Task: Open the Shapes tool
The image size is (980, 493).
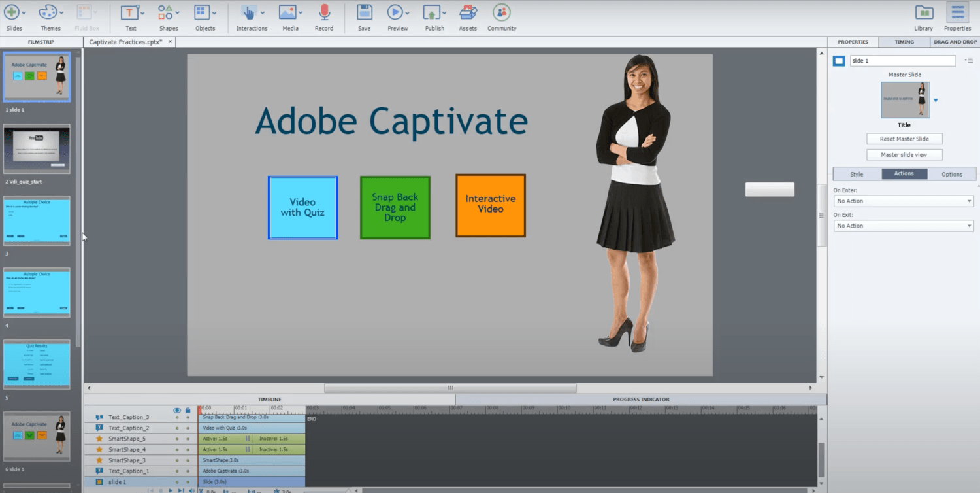Action: [165, 12]
